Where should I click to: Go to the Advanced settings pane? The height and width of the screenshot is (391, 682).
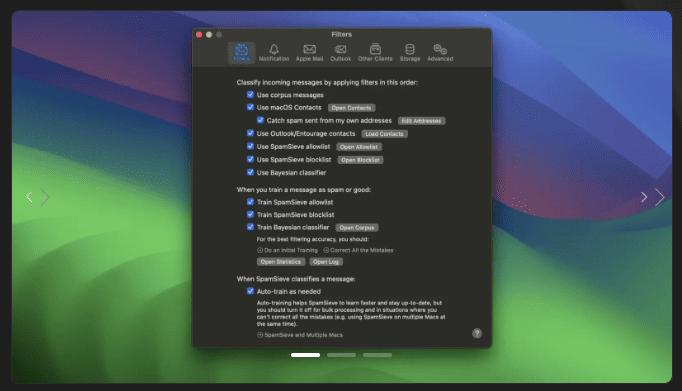440,53
